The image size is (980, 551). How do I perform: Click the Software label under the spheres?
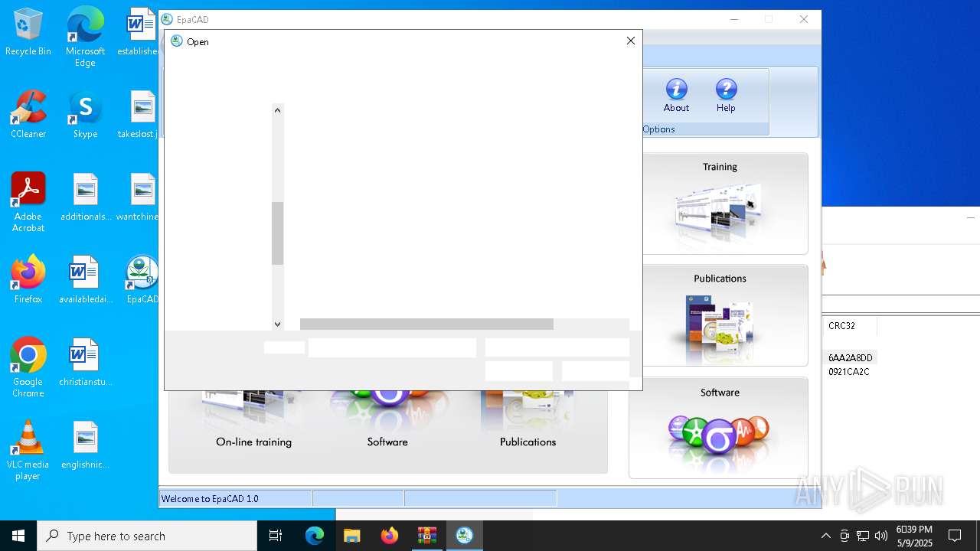pos(387,442)
